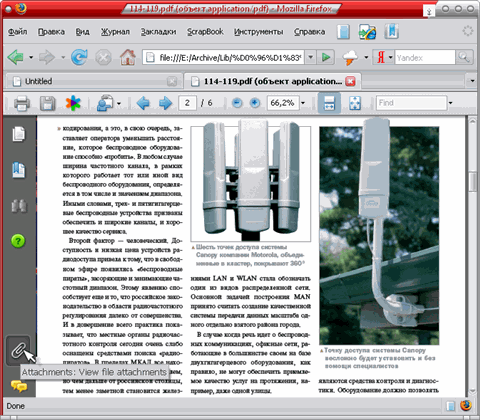Viewport: 480px width, 420px height.
Task: Save a copy with the floppy disk icon
Action: pos(48,103)
